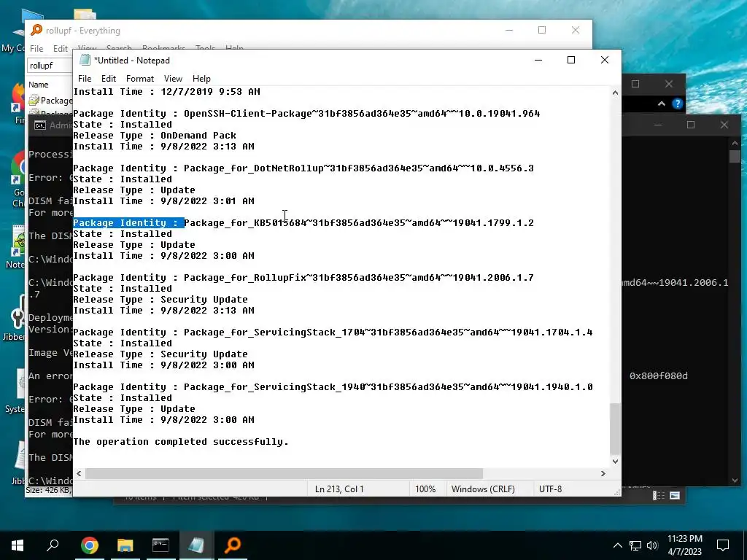Open Notepad View menu
The height and width of the screenshot is (560, 747).
pos(173,79)
